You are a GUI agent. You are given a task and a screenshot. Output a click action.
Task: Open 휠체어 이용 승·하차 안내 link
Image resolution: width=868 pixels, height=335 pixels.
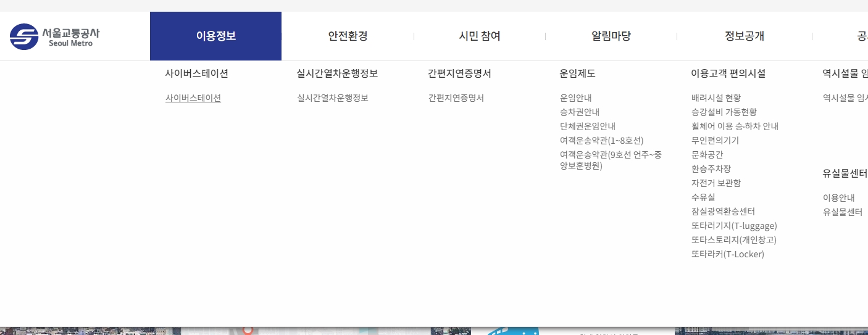click(735, 126)
